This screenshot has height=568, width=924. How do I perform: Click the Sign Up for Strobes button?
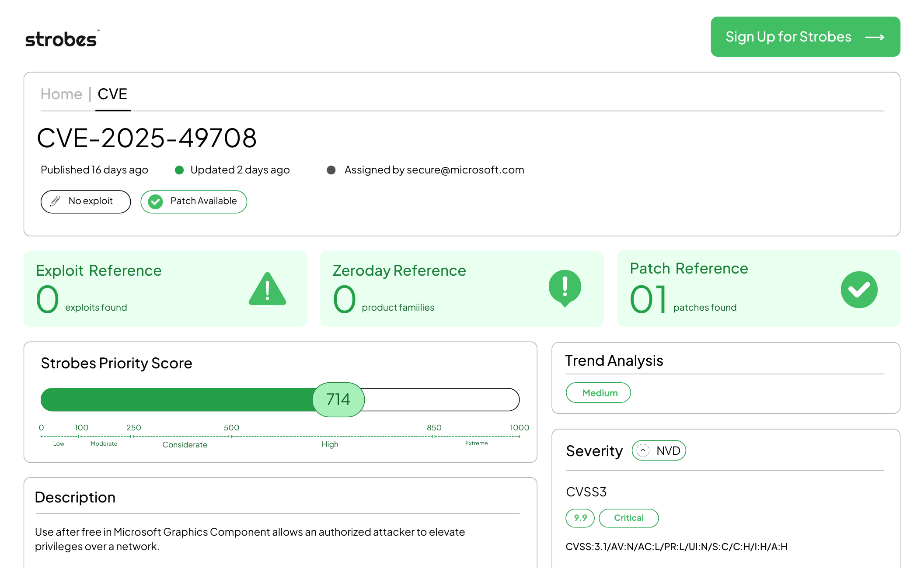tap(805, 37)
